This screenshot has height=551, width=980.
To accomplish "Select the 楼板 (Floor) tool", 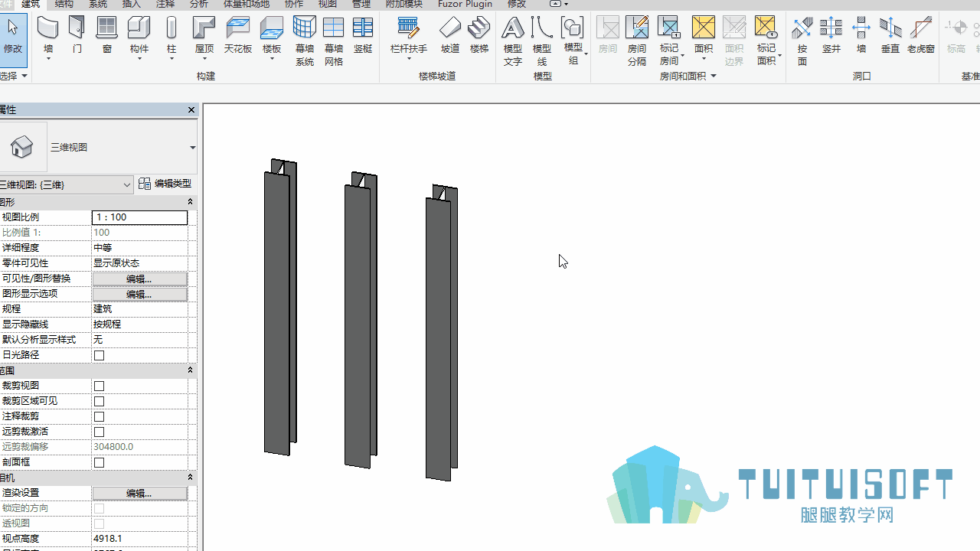I will 272,37.
